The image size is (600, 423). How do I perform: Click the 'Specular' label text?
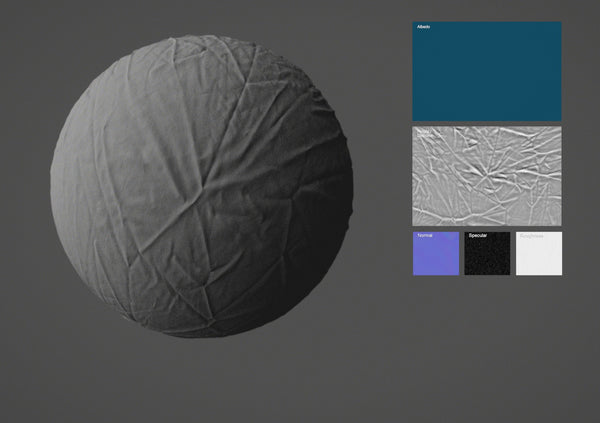pyautogui.click(x=477, y=237)
